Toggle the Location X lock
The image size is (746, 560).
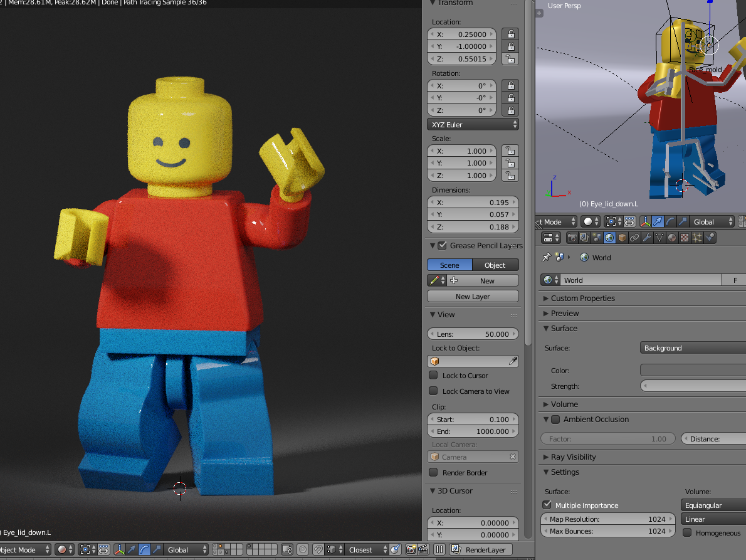click(510, 34)
